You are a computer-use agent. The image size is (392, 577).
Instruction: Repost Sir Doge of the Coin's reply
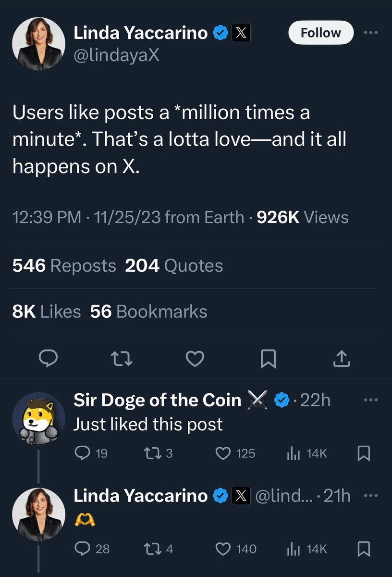point(151,453)
